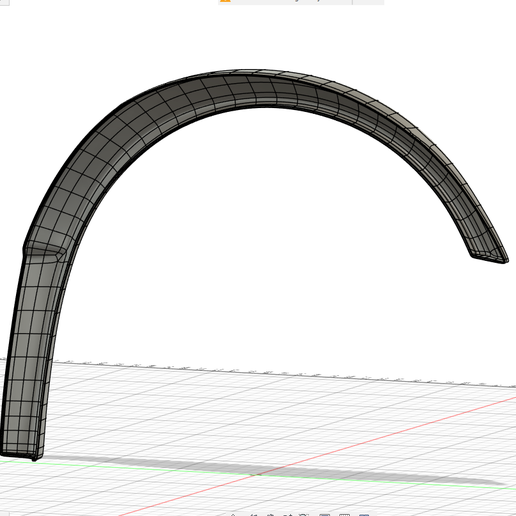The image size is (516, 516).
Task: Select the Orbit tool in navigation bar
Action: 234,515
